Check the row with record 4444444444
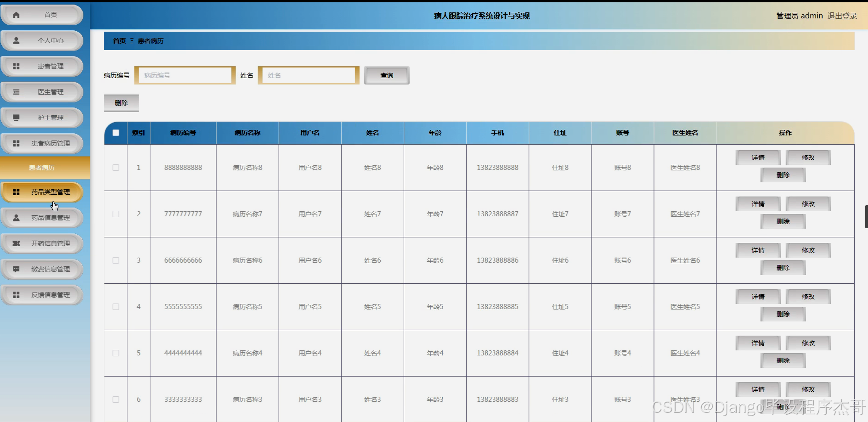The image size is (868, 422). pyautogui.click(x=116, y=353)
